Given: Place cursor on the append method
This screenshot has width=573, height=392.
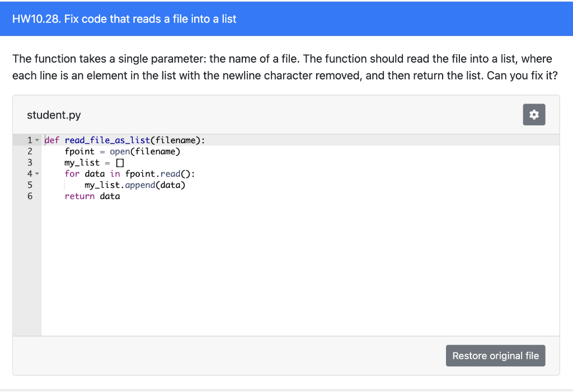Looking at the screenshot, I should [x=140, y=185].
